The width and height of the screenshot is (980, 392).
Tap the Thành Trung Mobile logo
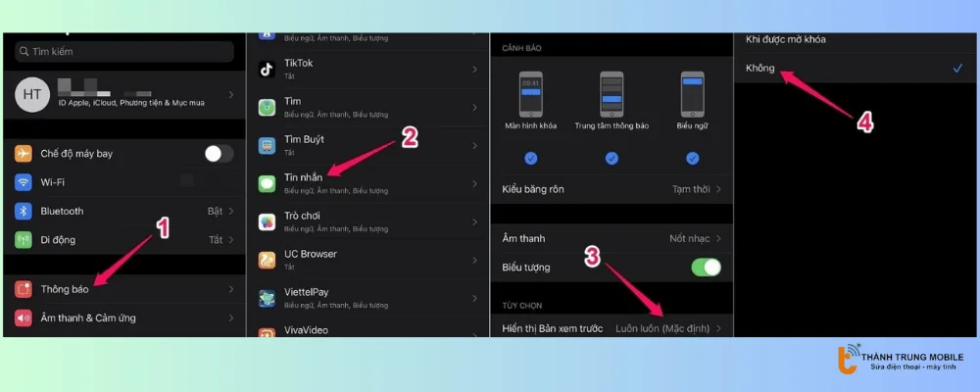click(x=902, y=360)
